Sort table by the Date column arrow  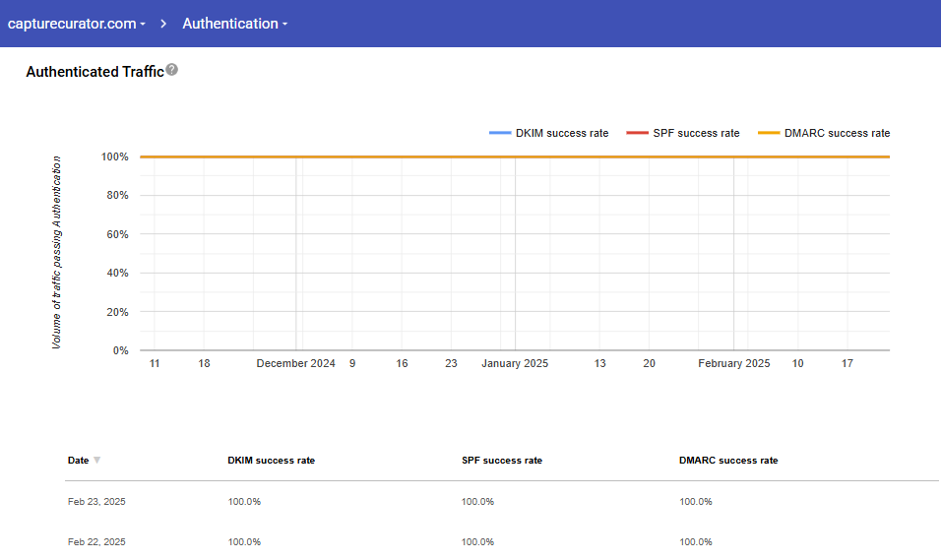(x=96, y=461)
